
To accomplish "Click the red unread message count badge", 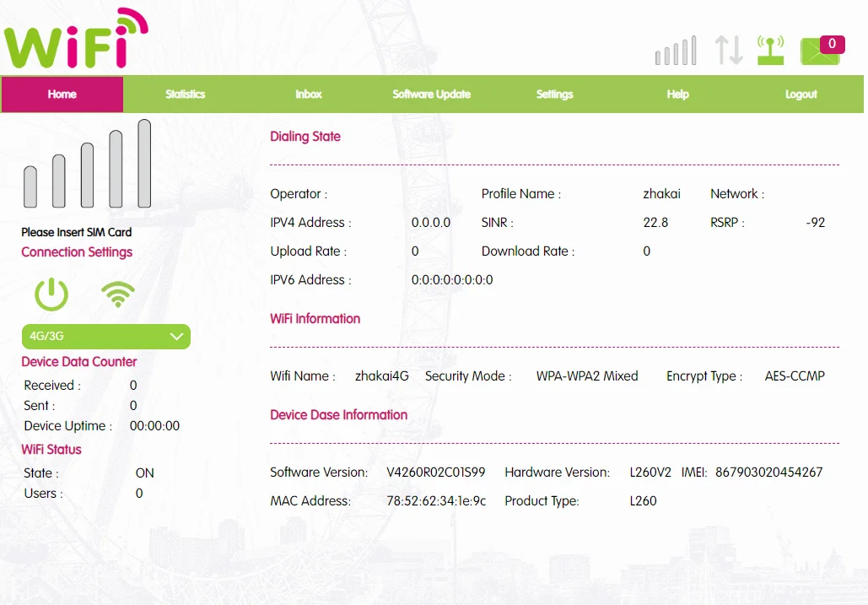I will (x=832, y=44).
